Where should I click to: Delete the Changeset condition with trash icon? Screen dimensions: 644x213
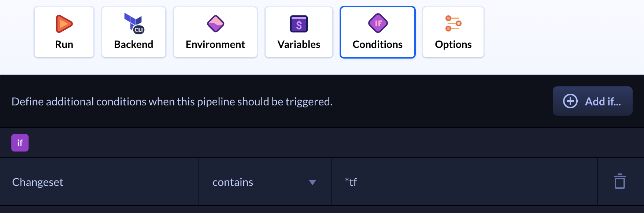click(x=620, y=182)
